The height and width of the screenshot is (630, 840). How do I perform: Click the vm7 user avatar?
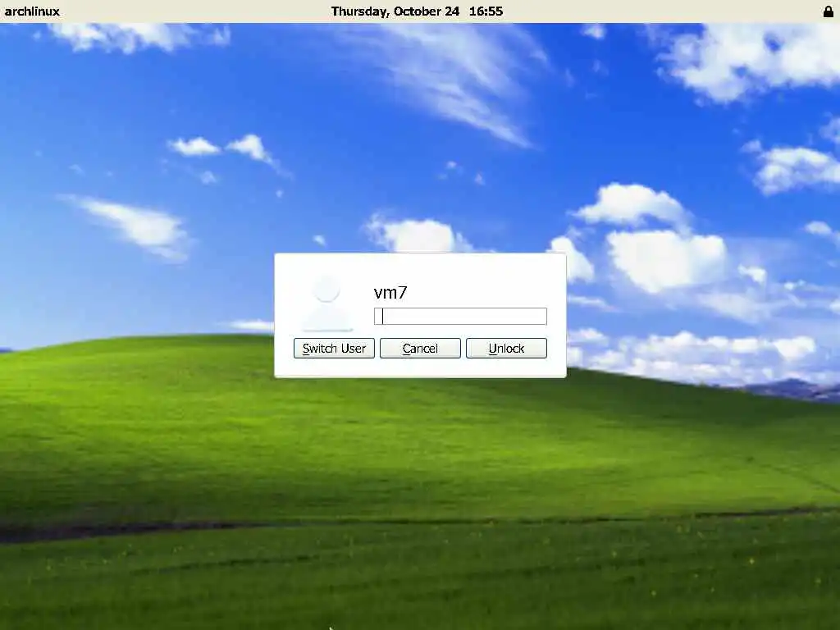point(326,304)
